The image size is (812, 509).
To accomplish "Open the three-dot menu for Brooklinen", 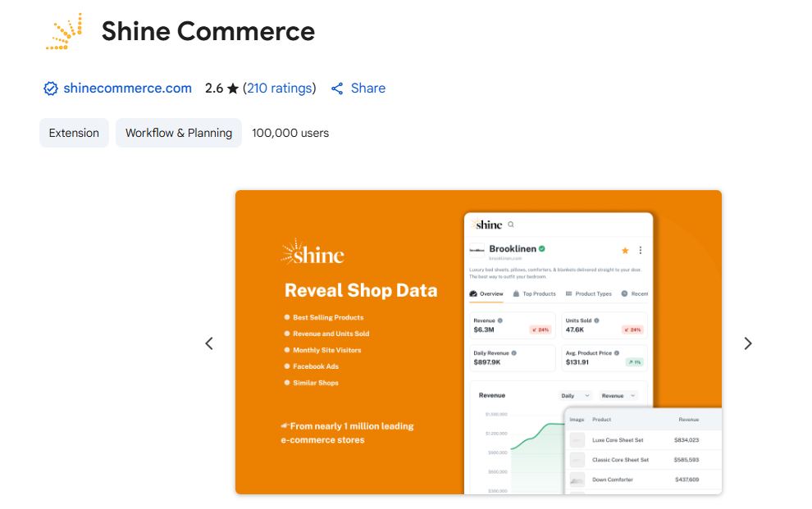I will tap(641, 250).
